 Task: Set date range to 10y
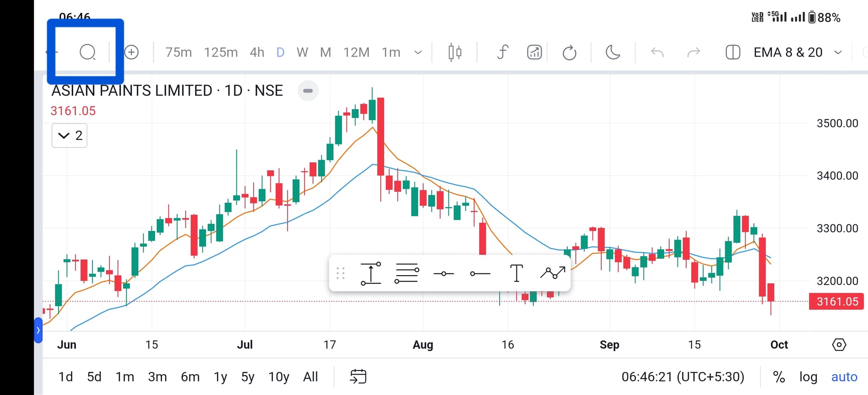278,377
